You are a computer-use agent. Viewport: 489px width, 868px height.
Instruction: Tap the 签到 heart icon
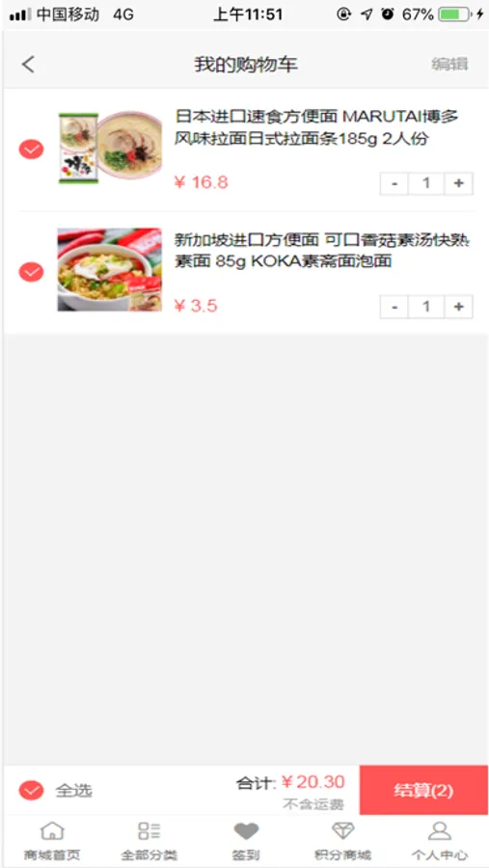tap(246, 831)
